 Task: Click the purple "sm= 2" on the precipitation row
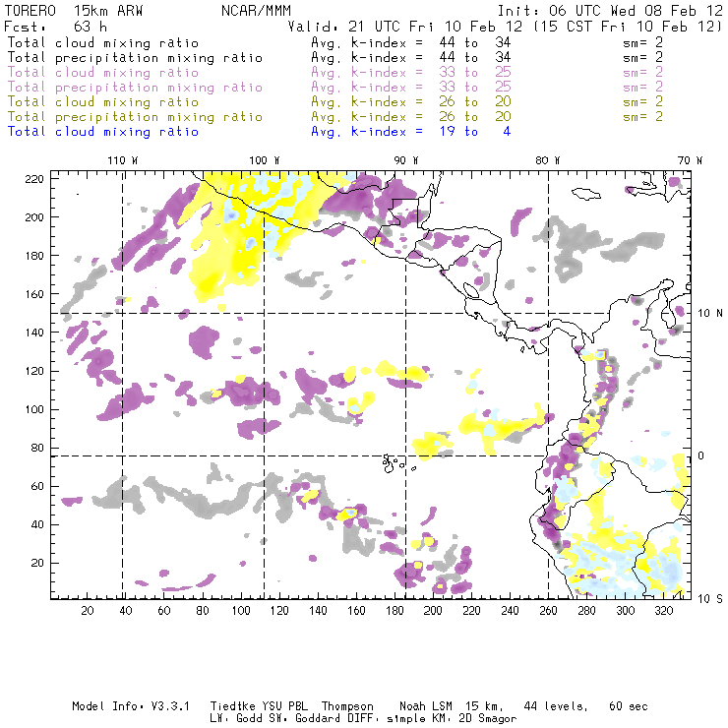643,87
